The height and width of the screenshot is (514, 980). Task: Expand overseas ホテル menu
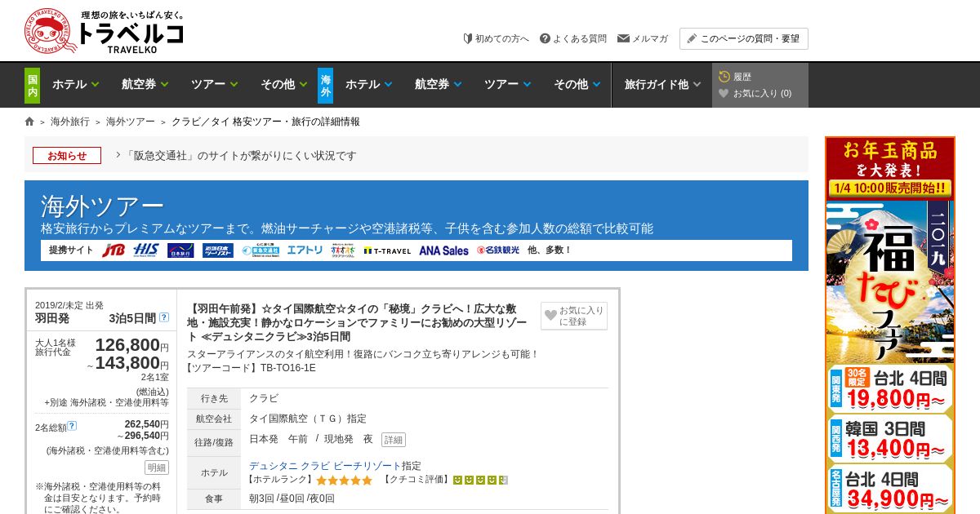click(x=368, y=84)
